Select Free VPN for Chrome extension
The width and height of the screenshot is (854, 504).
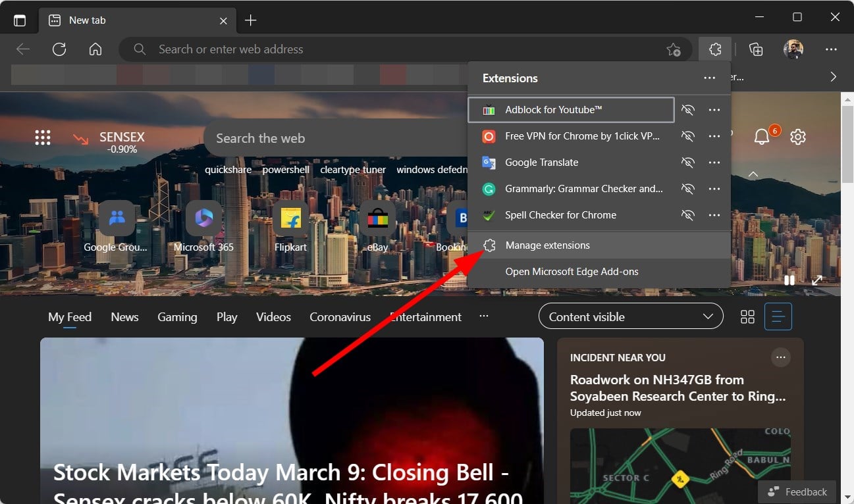[x=571, y=136]
